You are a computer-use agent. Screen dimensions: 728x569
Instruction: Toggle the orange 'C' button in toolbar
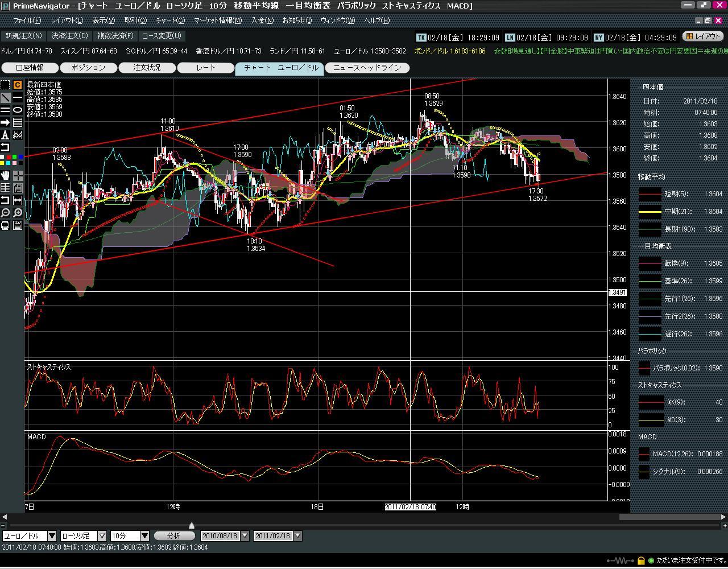(x=18, y=85)
